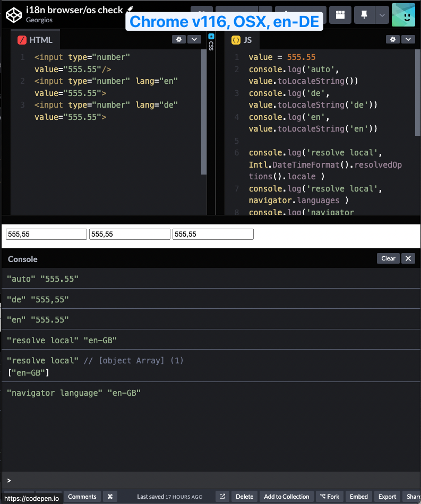Screen dimensions: 421x504
Task: Focus the first number input
Action: click(46, 234)
